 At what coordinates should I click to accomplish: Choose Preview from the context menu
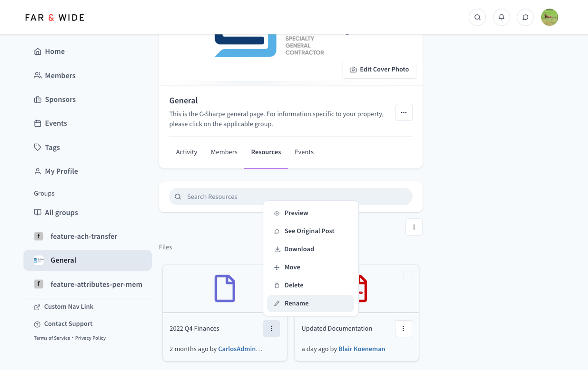(310, 213)
